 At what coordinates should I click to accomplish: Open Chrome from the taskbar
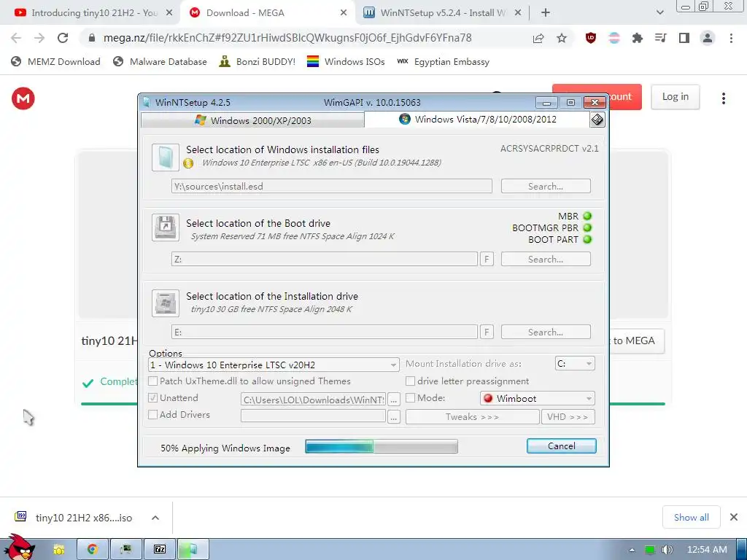pos(93,549)
